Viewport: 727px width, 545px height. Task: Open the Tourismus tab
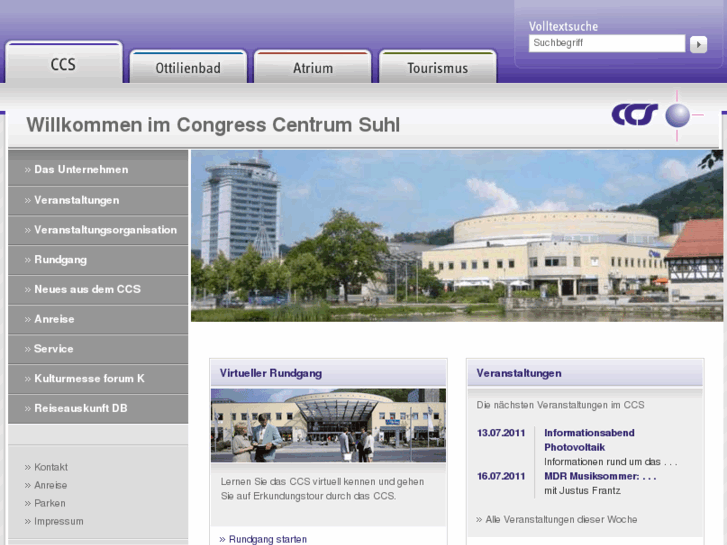[437, 67]
